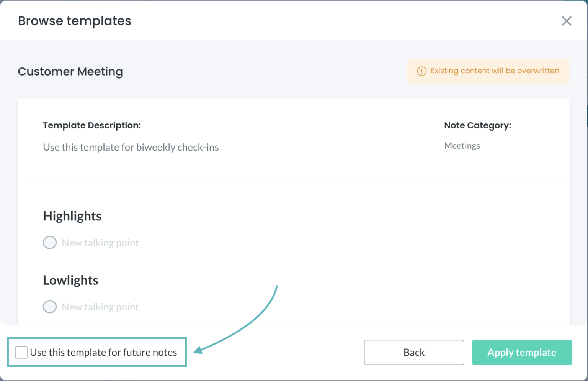Close the Browse templates dialog

567,21
